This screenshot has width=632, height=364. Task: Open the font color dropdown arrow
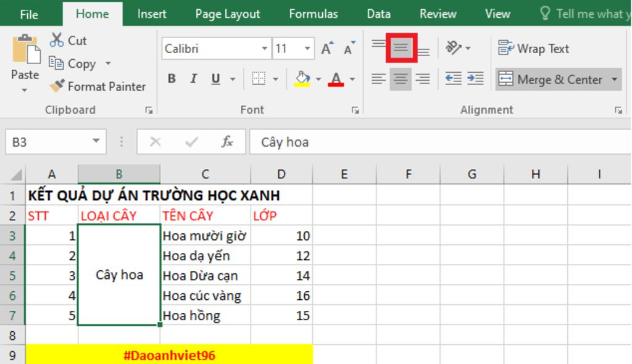pyautogui.click(x=352, y=79)
